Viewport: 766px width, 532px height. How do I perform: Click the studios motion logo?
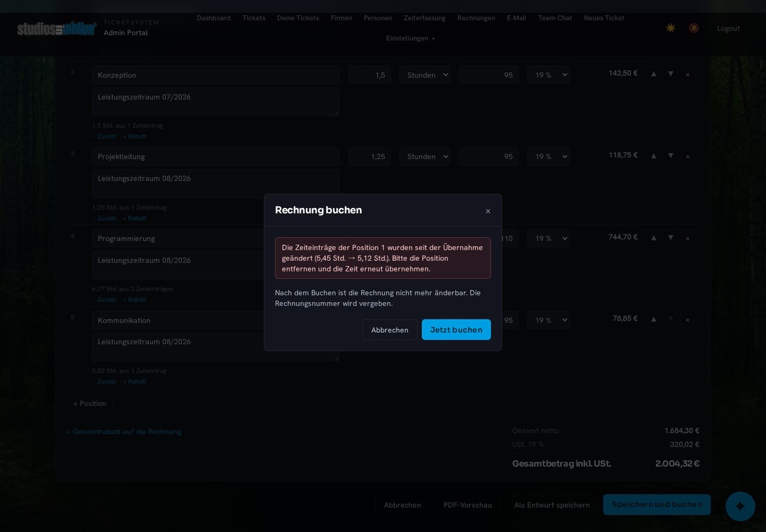(x=57, y=28)
